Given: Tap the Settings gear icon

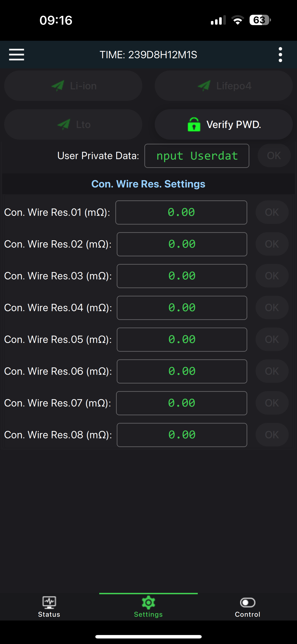Looking at the screenshot, I should [x=148, y=603].
